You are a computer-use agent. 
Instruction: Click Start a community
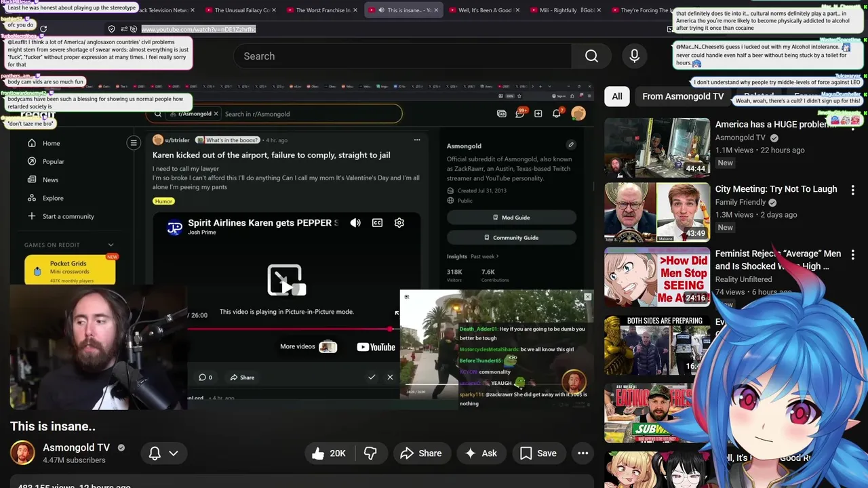[61, 216]
